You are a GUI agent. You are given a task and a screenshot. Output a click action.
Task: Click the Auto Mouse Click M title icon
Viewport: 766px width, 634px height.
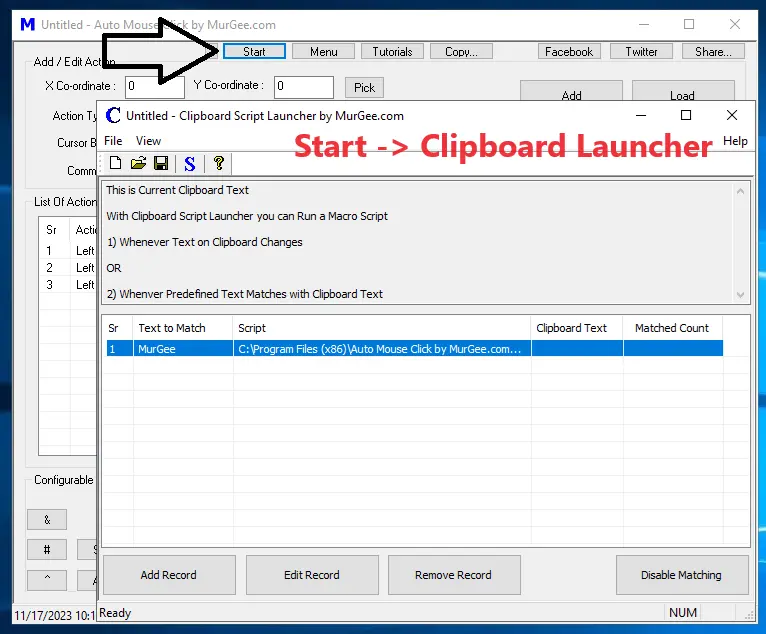[x=28, y=24]
